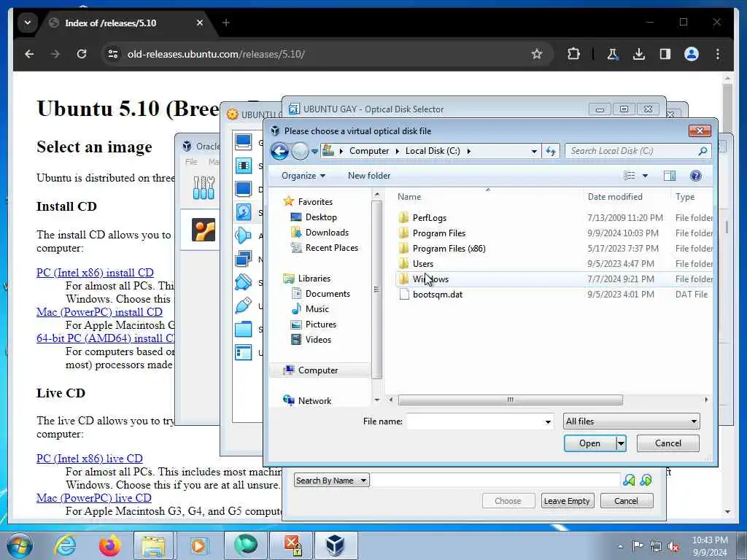Click the Open button
Image resolution: width=747 pixels, height=560 pixels.
pos(589,443)
